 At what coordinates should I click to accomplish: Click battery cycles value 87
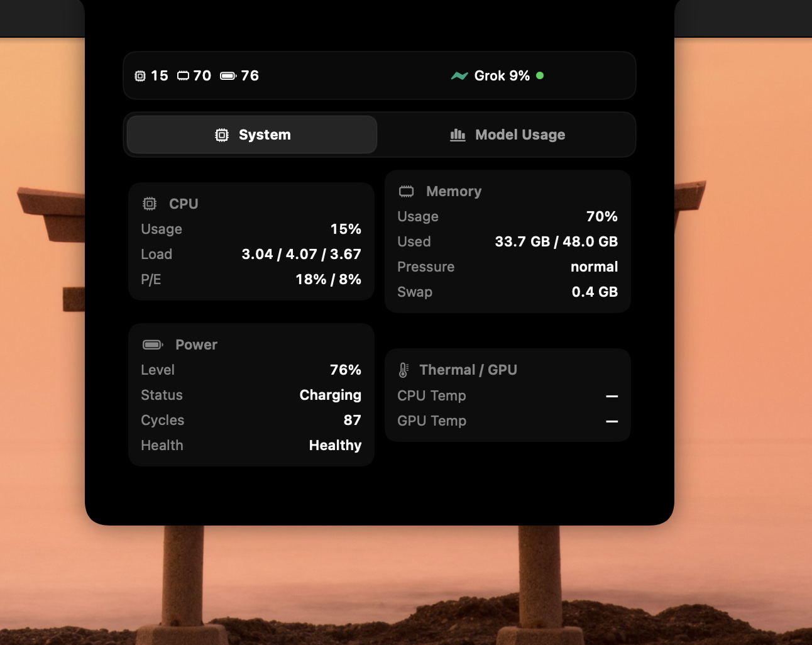point(353,420)
